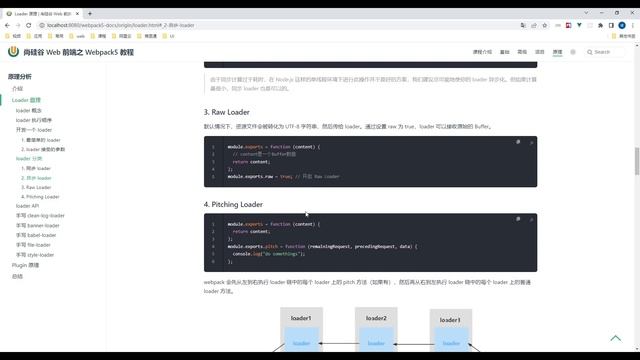Viewport: 640px width, 360px height.
Task: Click the translate page icon in address bar
Action: click(523, 25)
